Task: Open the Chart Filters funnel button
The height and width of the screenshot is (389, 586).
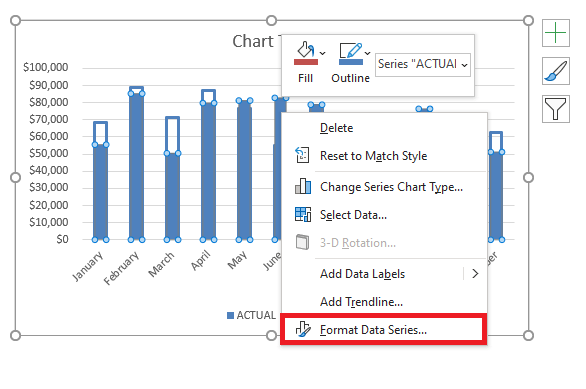Action: click(x=556, y=109)
